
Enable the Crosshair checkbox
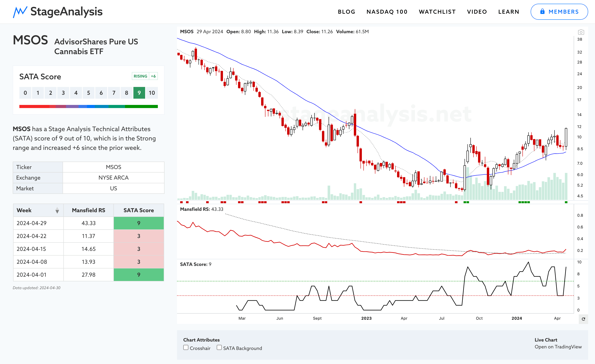tap(186, 348)
